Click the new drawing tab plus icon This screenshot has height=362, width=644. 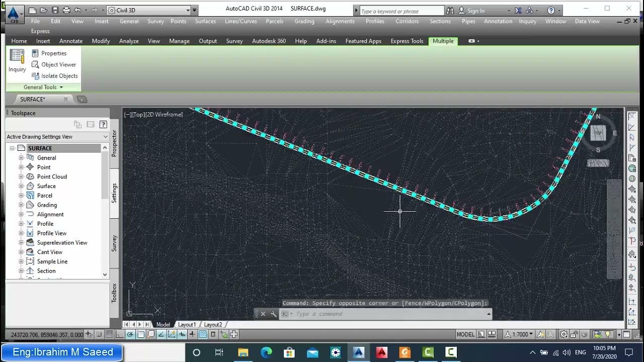(x=82, y=99)
